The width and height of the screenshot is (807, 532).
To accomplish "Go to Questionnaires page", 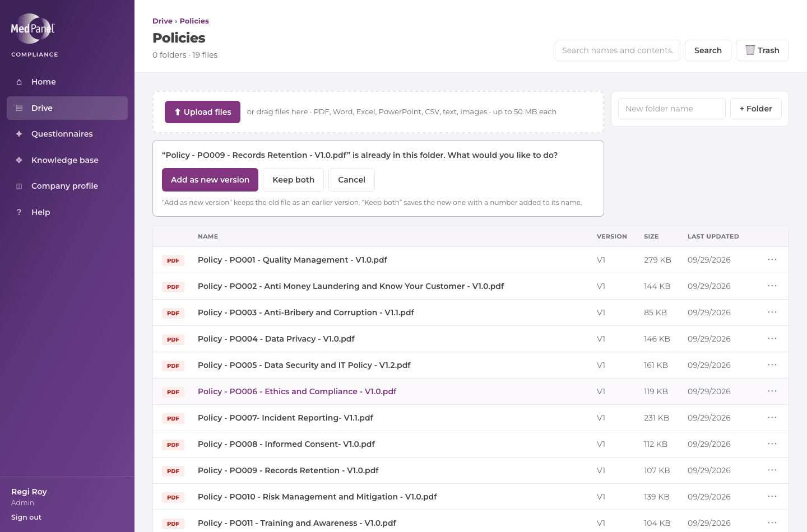I will pos(67,134).
